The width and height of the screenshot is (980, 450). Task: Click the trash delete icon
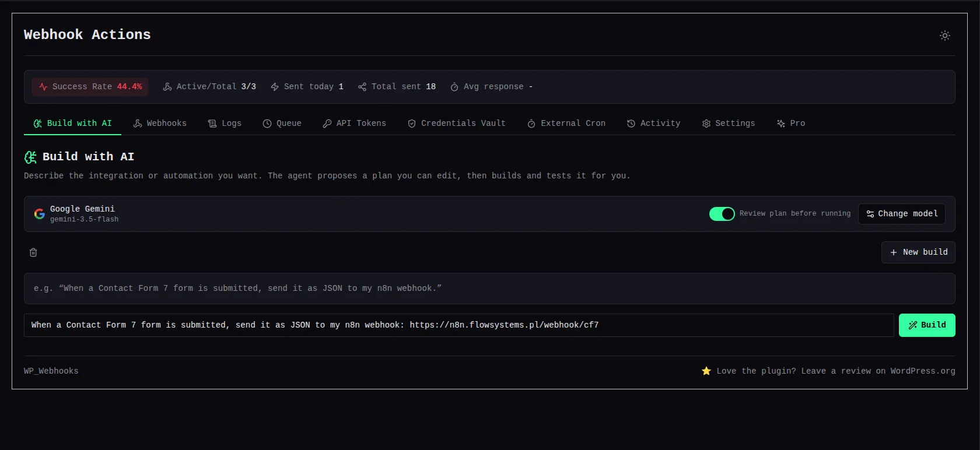click(33, 252)
